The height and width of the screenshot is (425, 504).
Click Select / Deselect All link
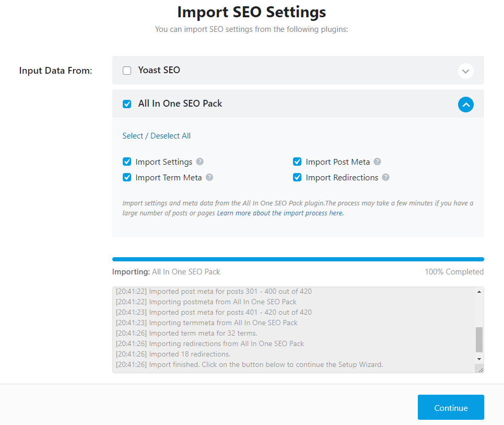click(x=157, y=136)
